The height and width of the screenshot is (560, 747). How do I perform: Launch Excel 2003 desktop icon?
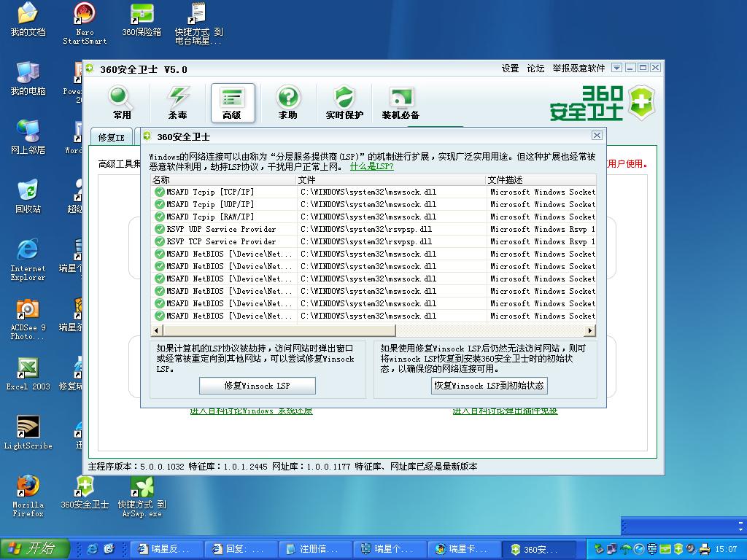[x=28, y=374]
